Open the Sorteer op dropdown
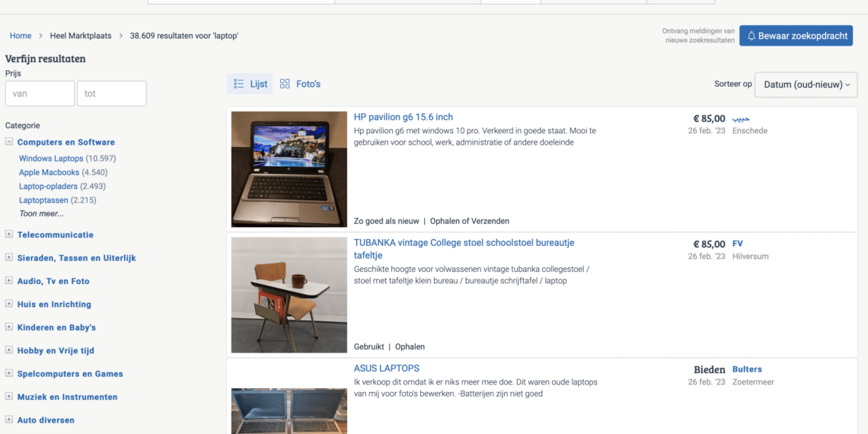This screenshot has width=868, height=434. tap(806, 85)
